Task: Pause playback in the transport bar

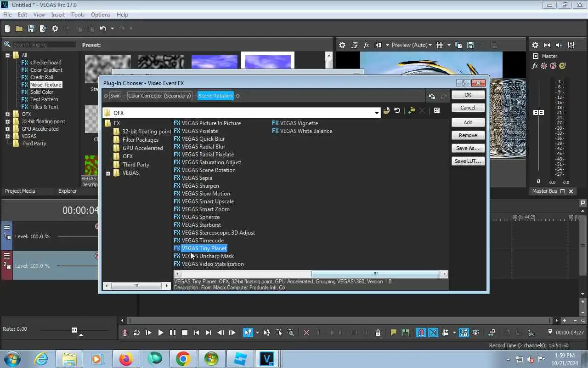Action: coord(172,333)
